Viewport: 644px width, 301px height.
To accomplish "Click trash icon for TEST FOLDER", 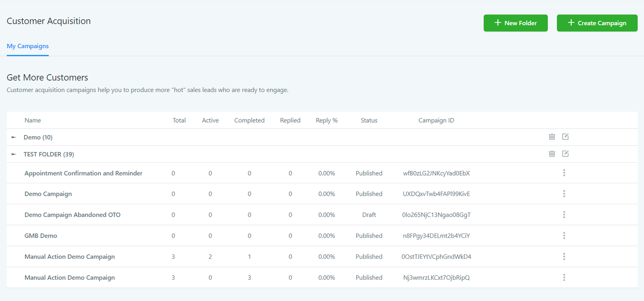I will tap(552, 154).
